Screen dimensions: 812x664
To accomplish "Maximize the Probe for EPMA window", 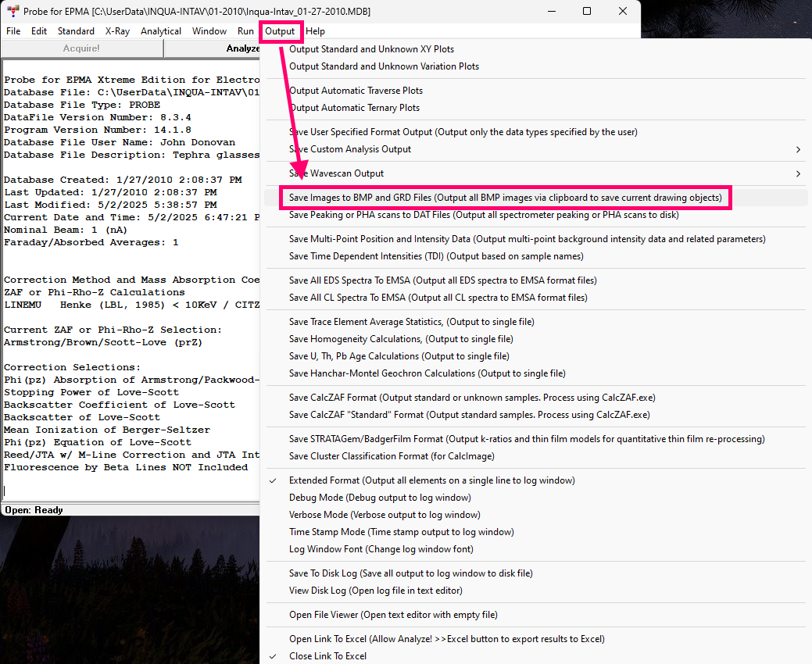I will point(586,12).
